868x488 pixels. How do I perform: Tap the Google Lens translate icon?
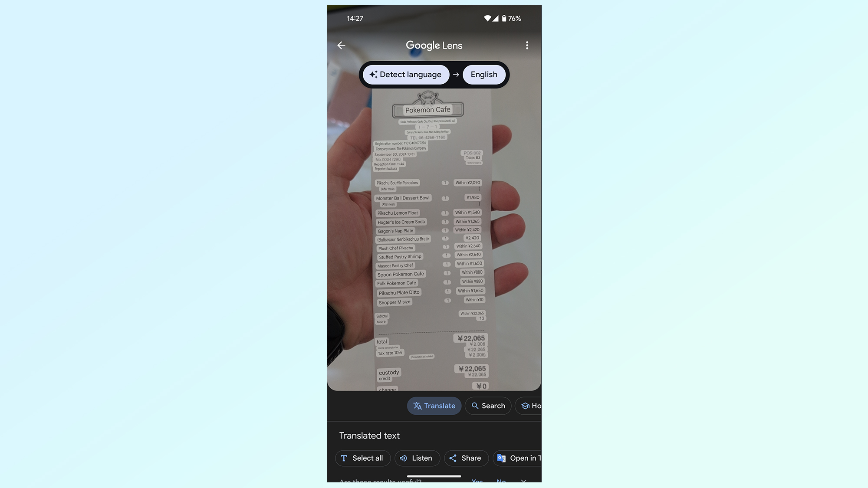pyautogui.click(x=418, y=406)
